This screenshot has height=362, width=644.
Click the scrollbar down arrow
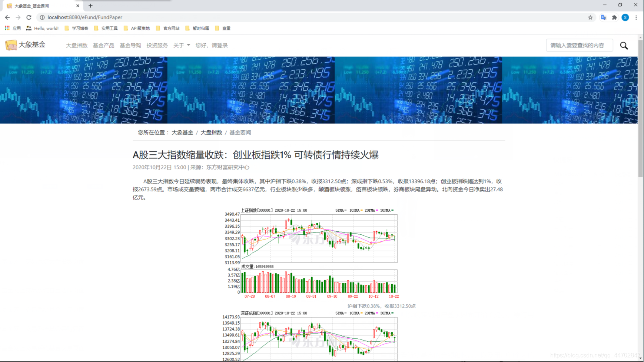(640, 358)
